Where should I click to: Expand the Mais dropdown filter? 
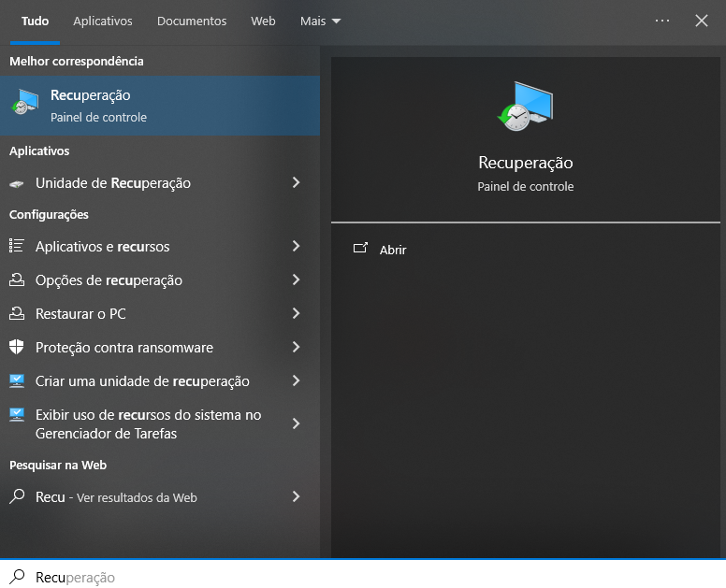(321, 21)
